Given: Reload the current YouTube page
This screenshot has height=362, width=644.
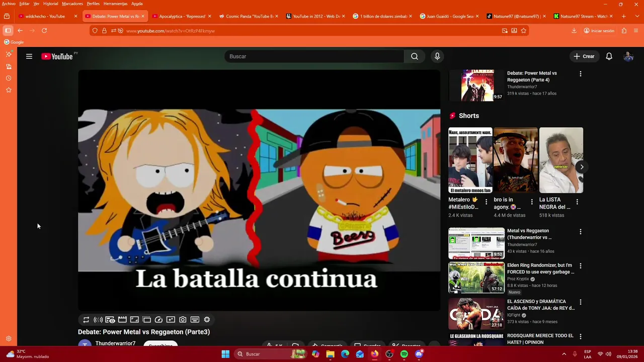Looking at the screenshot, I should [44, 31].
